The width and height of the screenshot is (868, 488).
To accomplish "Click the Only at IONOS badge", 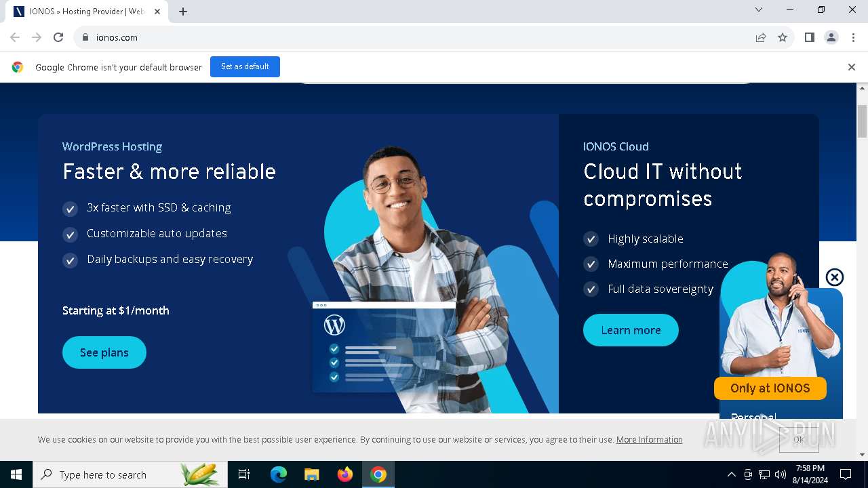I will [770, 388].
